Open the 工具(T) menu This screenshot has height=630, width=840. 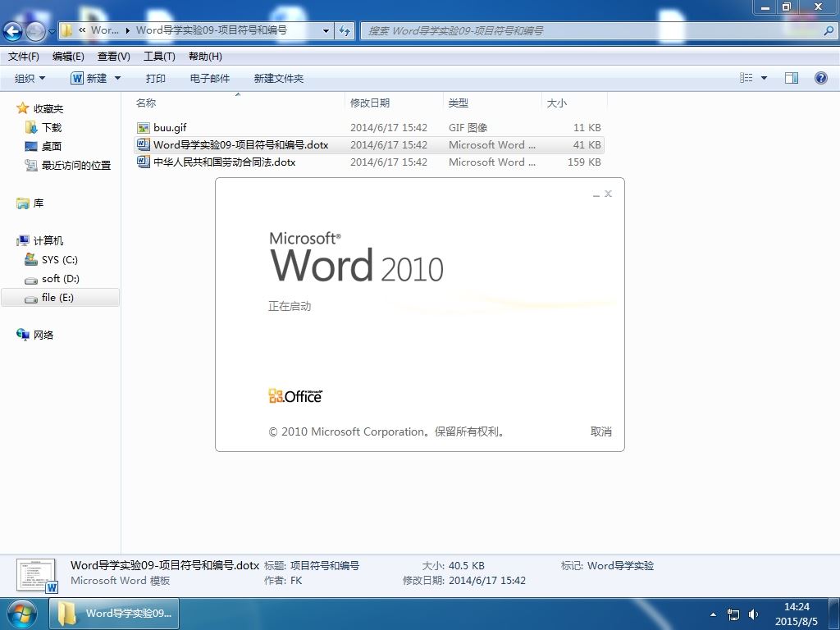coord(159,57)
